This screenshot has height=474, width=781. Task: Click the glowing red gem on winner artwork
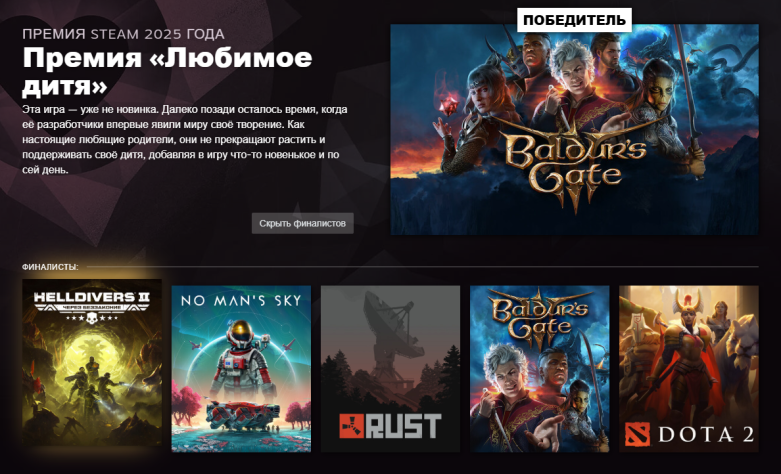(x=448, y=106)
